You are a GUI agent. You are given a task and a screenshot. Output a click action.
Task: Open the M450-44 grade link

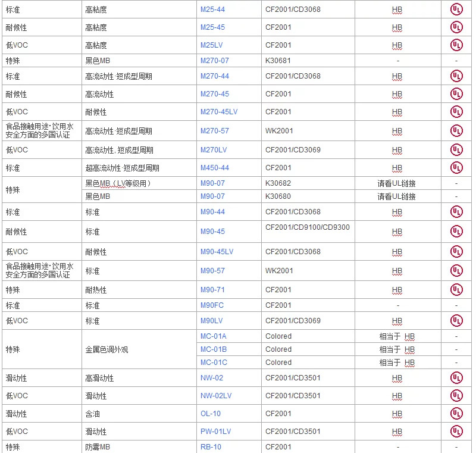coord(214,168)
